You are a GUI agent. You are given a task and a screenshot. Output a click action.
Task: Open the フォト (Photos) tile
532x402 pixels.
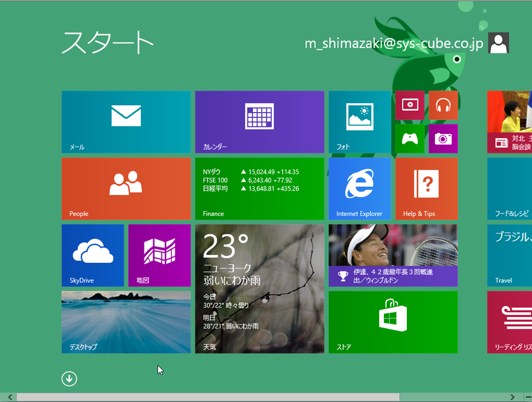pos(360,122)
